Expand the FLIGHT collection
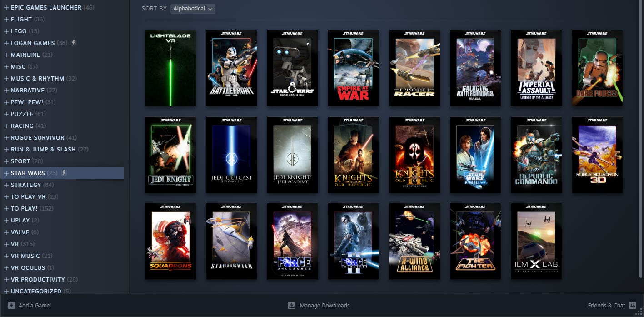This screenshot has width=644, height=317. 6,19
